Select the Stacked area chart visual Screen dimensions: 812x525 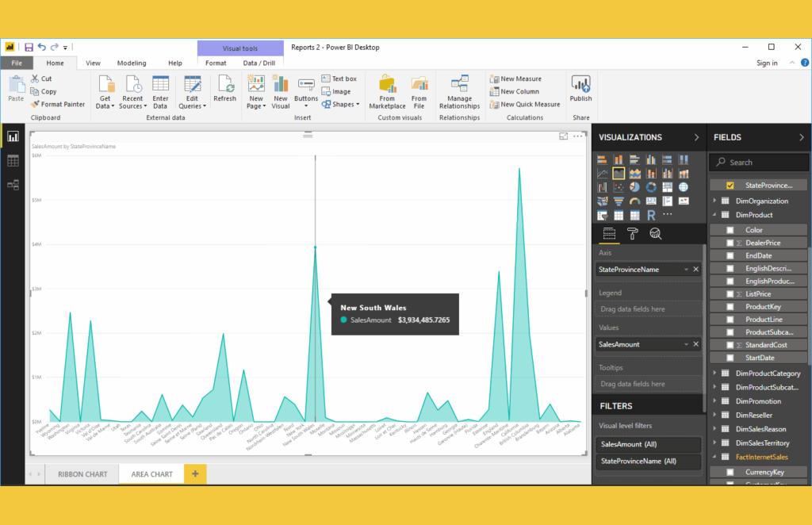tap(635, 174)
